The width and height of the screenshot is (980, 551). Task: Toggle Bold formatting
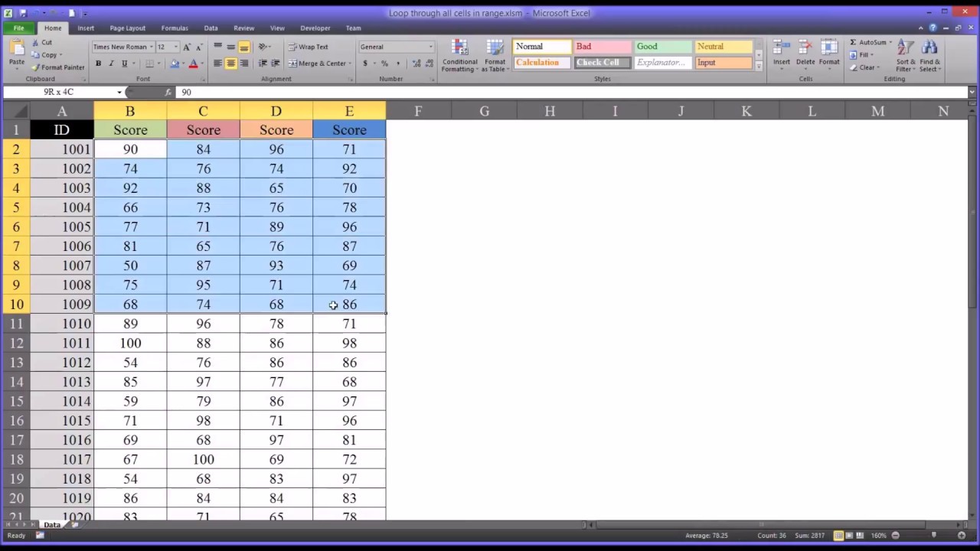98,64
